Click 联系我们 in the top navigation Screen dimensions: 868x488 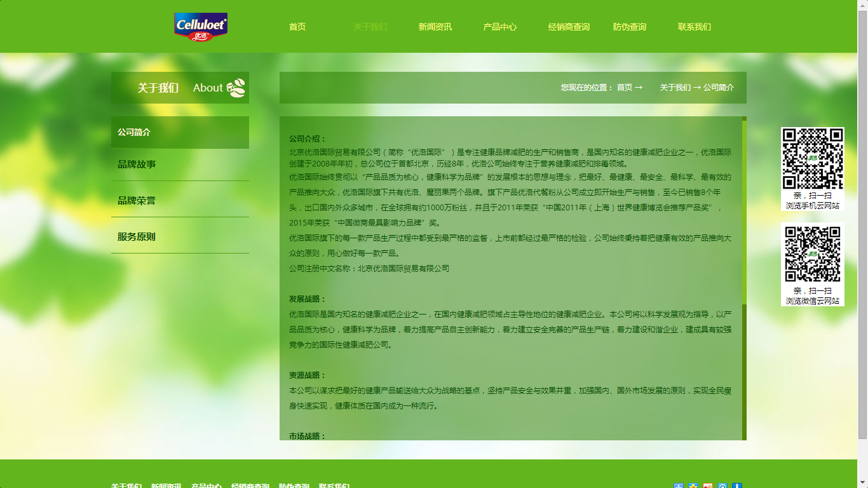(695, 27)
